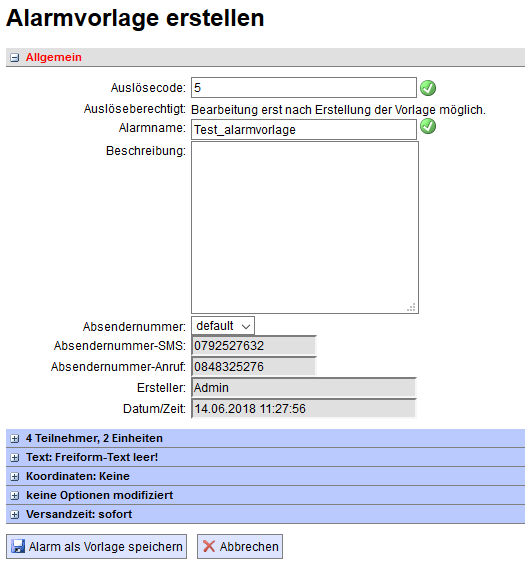Grab the Beschreibung textarea resize handle
Image resolution: width=525 pixels, height=569 pixels.
411,307
